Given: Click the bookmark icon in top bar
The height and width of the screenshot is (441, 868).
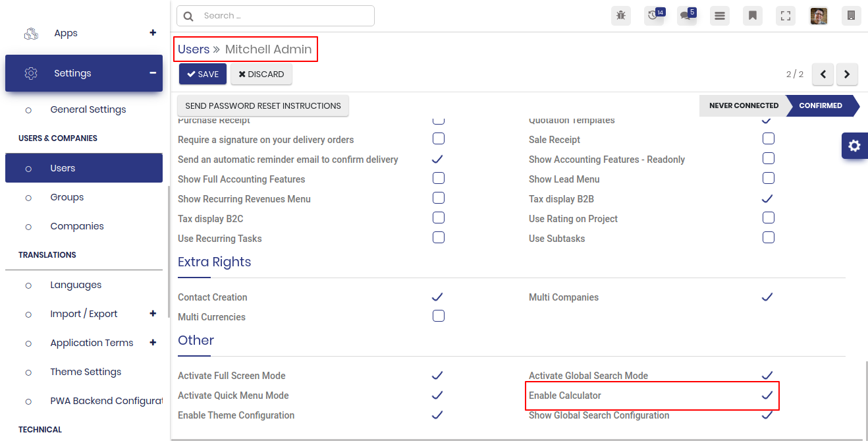Looking at the screenshot, I should pyautogui.click(x=753, y=16).
